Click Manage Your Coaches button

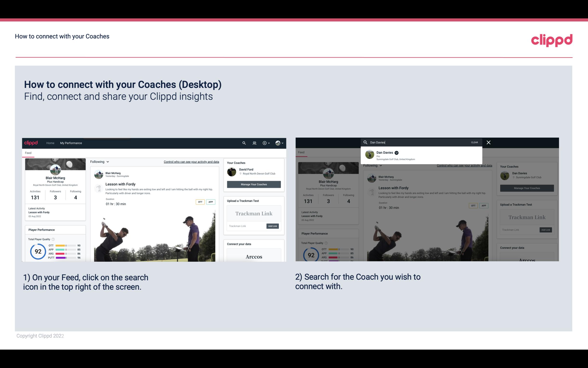[254, 184]
